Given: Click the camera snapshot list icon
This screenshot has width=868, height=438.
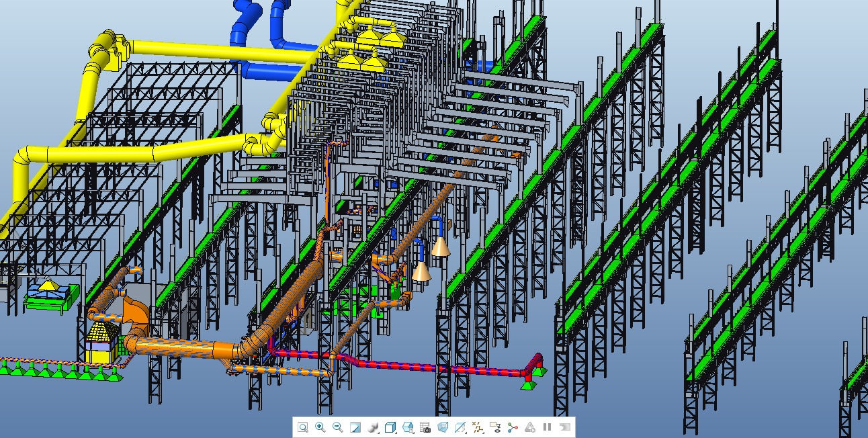Looking at the screenshot, I should pyautogui.click(x=425, y=427).
